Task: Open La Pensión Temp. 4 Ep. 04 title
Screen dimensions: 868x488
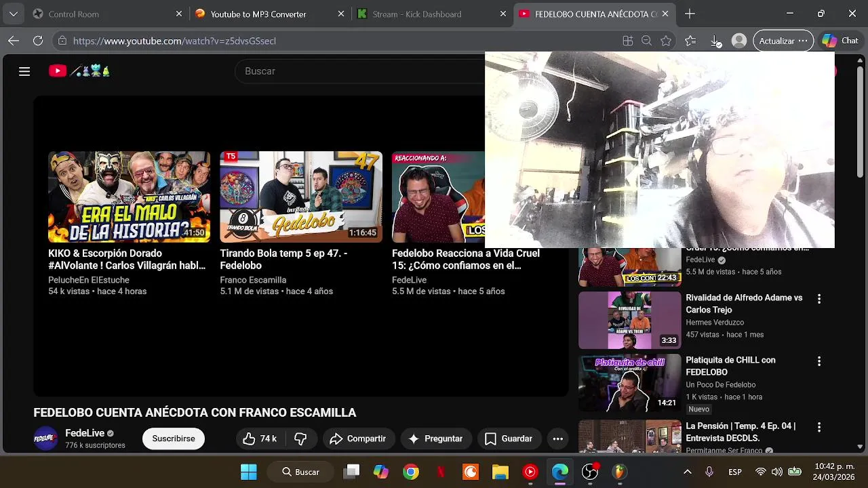Action: 741,432
